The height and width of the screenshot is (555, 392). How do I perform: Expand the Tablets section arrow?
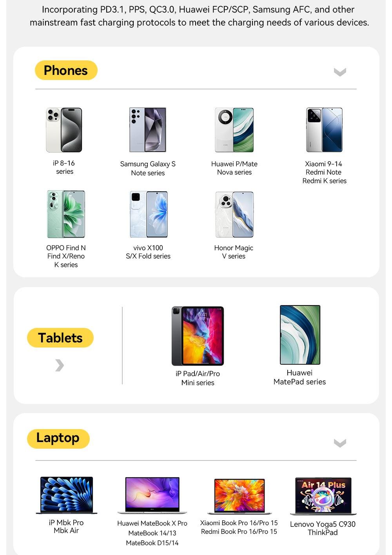[x=59, y=365]
